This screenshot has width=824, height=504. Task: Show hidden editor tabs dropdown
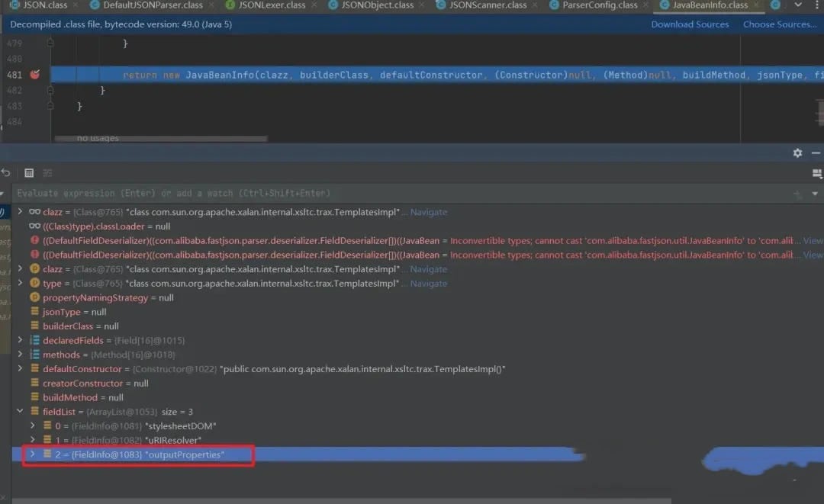click(798, 5)
